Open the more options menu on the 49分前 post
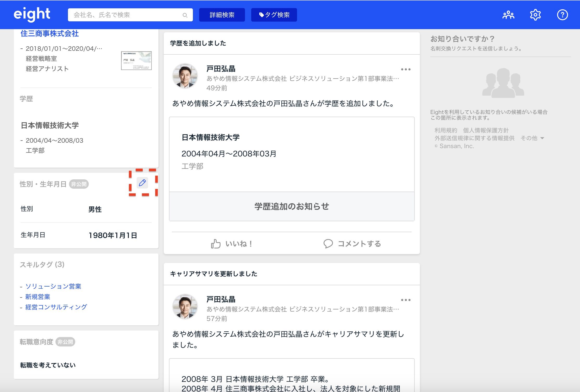 [406, 69]
